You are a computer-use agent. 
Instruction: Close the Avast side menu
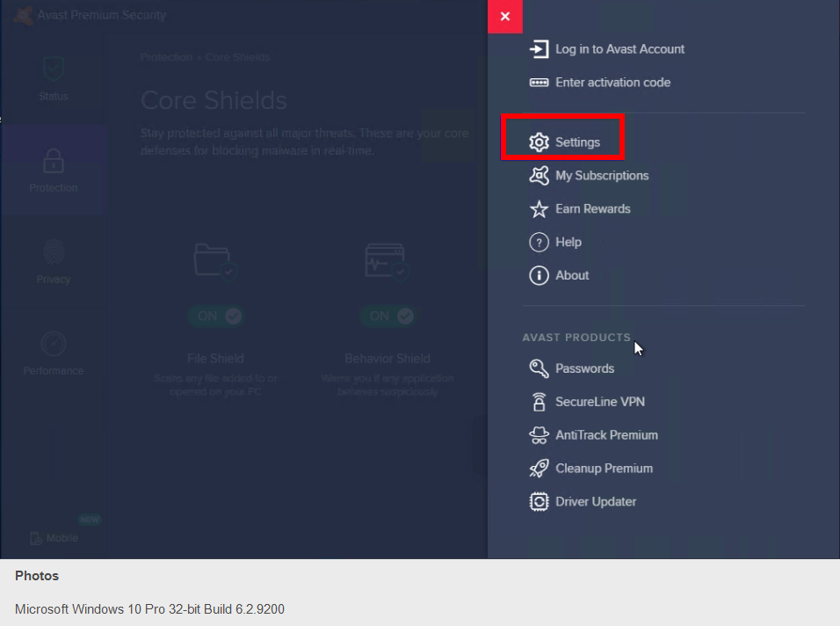pos(504,17)
